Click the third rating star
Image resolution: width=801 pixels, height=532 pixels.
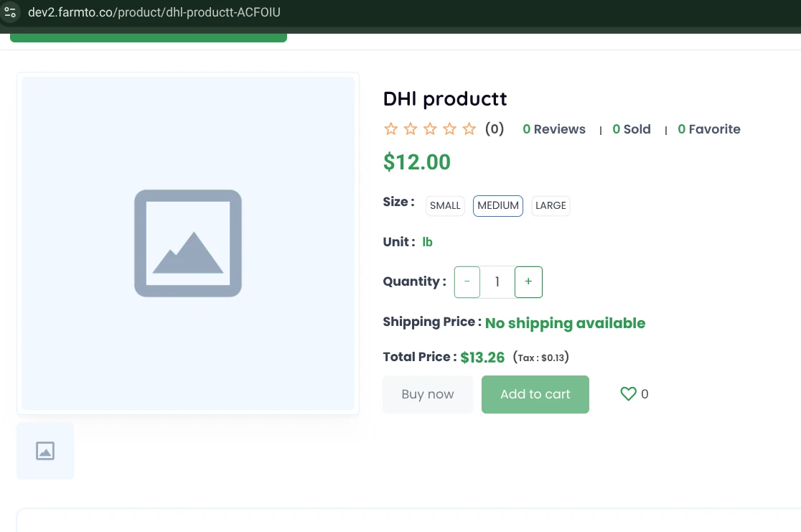(430, 129)
